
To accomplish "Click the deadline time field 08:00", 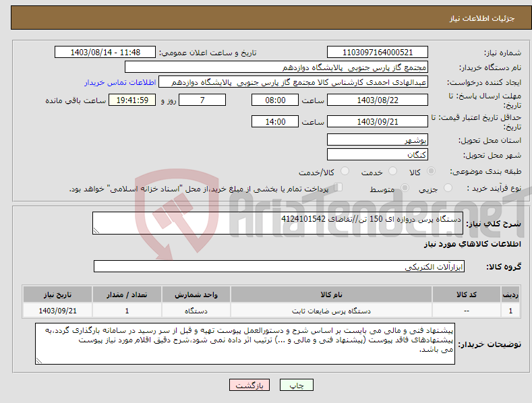I will 275,100.
